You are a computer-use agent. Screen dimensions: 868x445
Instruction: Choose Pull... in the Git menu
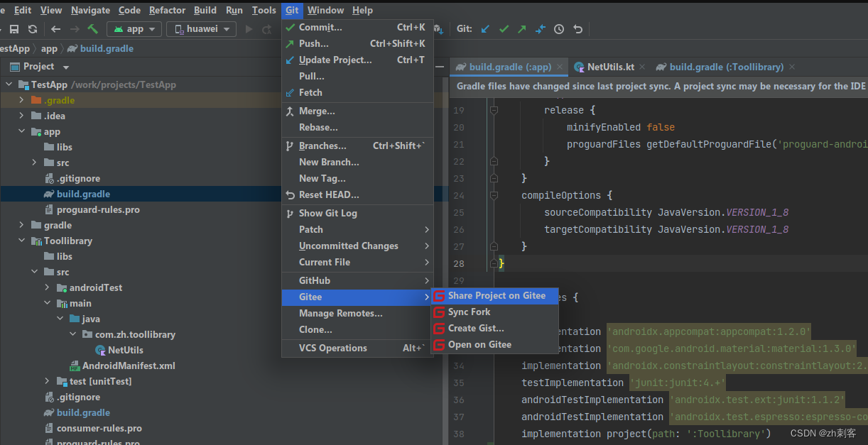pos(357,76)
